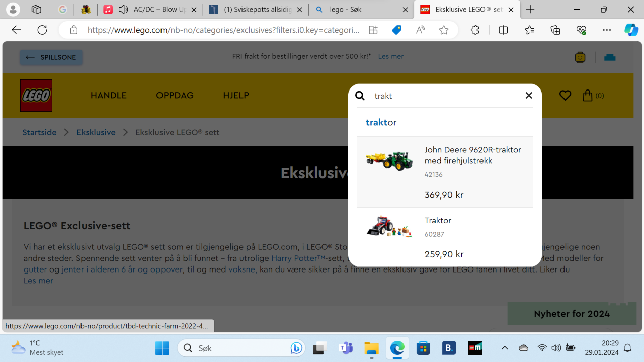Open the apps icon in address bar
This screenshot has height=362, width=644.
[373, 30]
